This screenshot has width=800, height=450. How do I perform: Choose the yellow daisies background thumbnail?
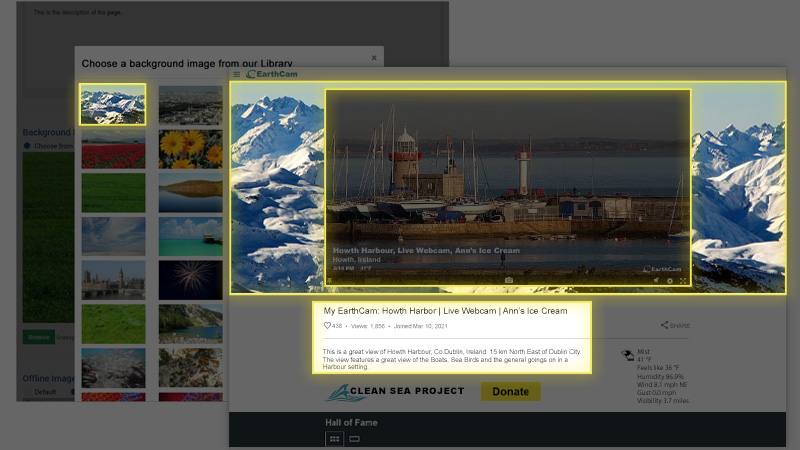pos(190,149)
